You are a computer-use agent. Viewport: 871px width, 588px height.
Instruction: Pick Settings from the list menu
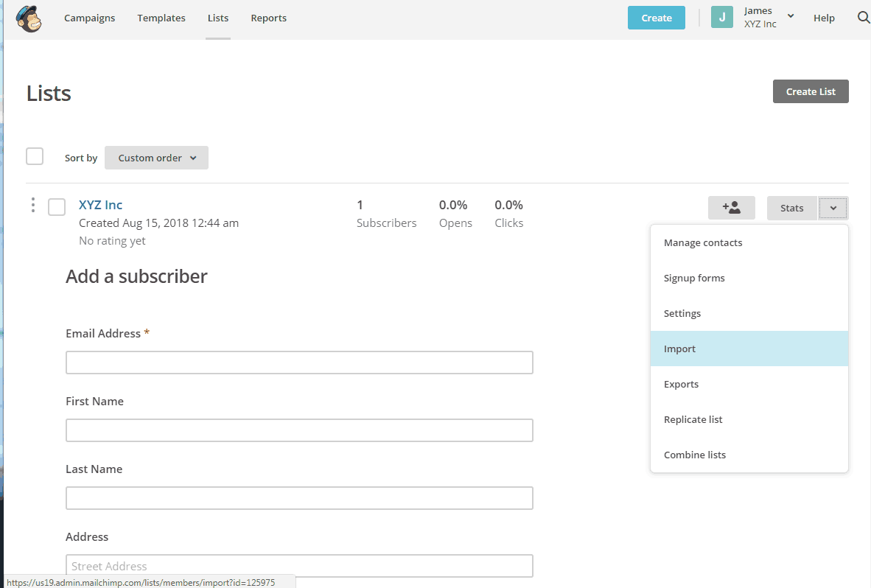749,313
